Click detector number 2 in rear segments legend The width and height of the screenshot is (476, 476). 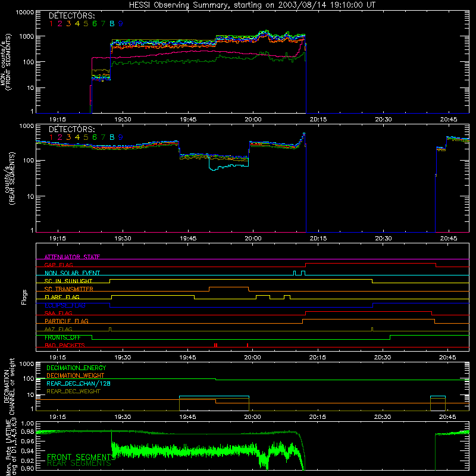(x=60, y=137)
